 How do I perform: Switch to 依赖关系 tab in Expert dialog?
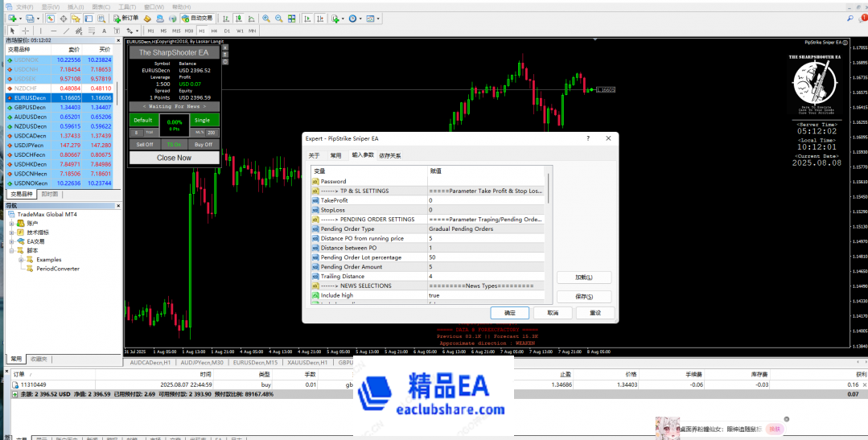389,156
